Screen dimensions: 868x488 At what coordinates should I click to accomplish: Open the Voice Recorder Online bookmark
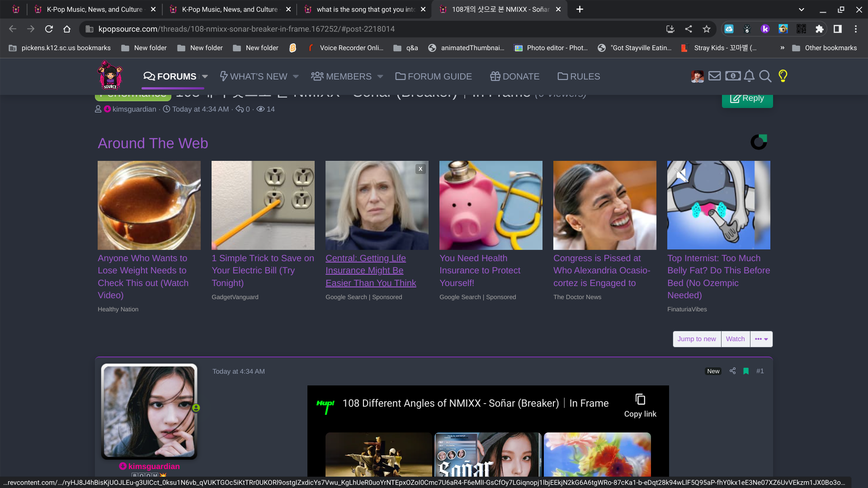(x=345, y=48)
